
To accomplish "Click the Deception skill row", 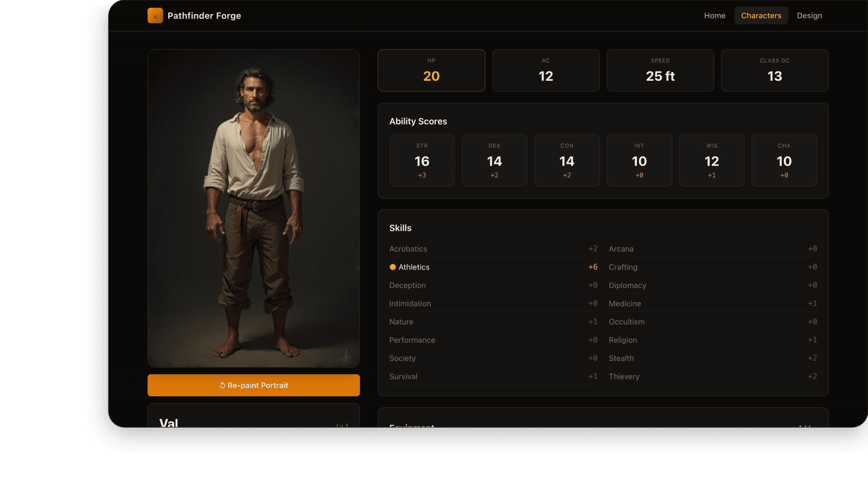I will point(493,285).
